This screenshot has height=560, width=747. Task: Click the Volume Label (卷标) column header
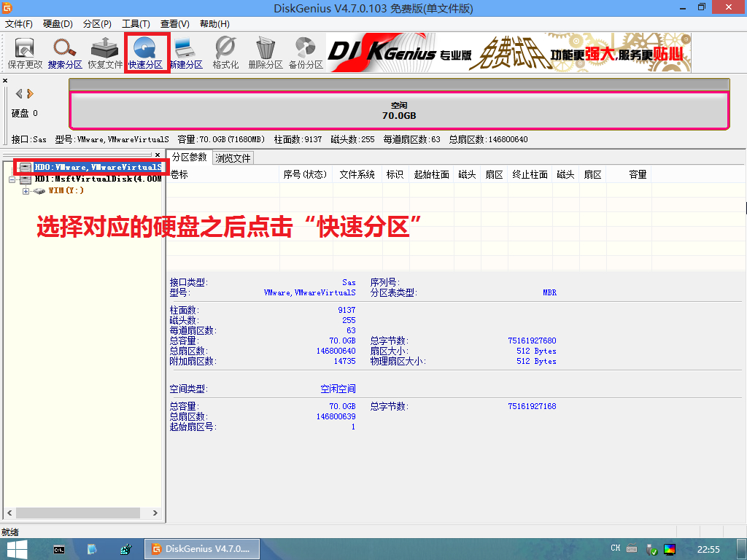[224, 175]
